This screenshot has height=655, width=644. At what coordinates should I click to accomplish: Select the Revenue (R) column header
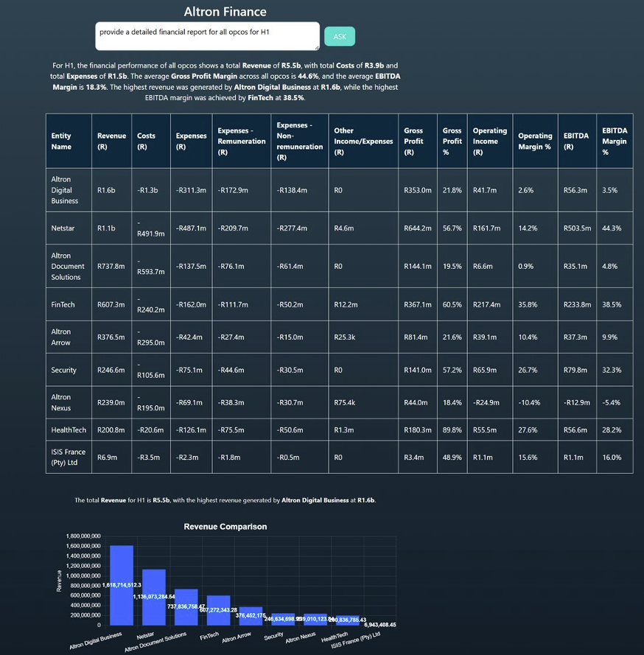coord(111,141)
